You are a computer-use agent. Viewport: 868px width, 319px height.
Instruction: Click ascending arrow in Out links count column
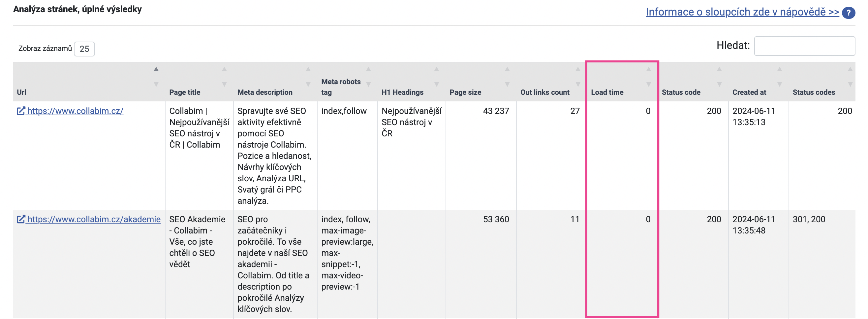point(578,69)
